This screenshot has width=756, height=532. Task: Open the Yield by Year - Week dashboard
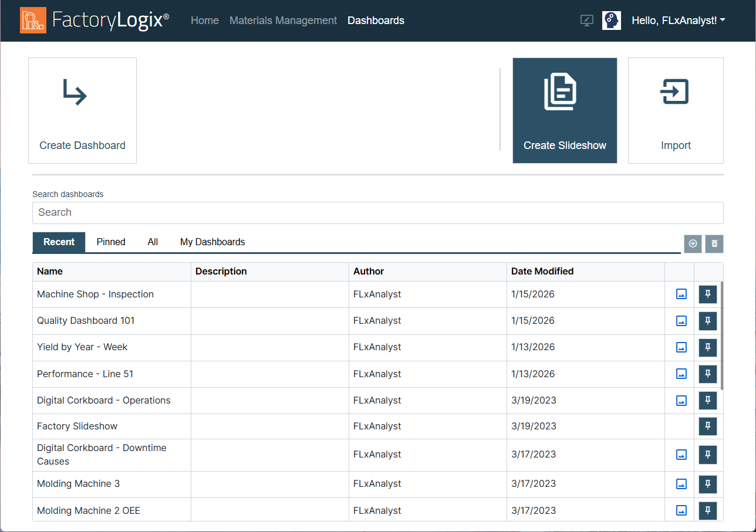click(82, 347)
